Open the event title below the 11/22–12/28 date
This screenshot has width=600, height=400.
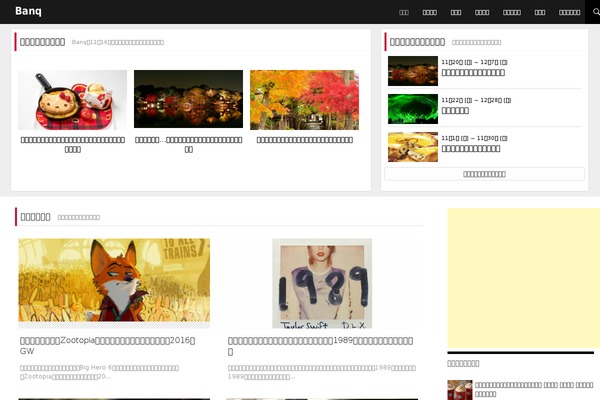[x=455, y=111]
